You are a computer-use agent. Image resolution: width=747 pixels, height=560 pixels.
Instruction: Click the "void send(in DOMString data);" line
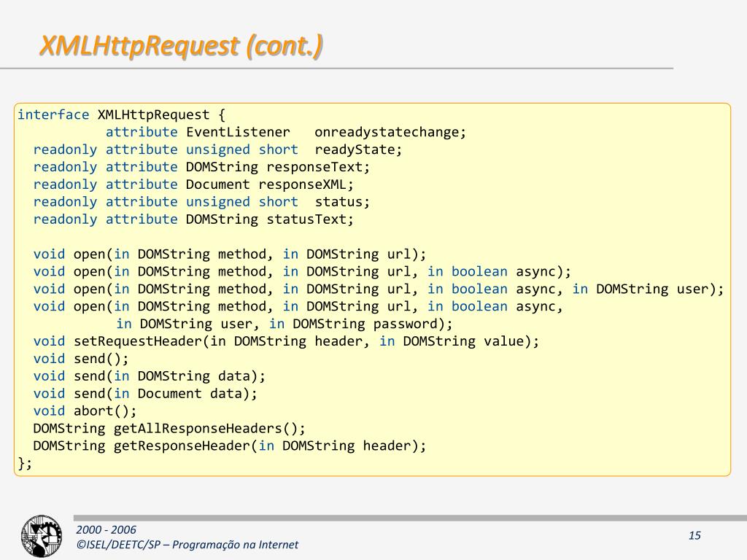point(149,376)
